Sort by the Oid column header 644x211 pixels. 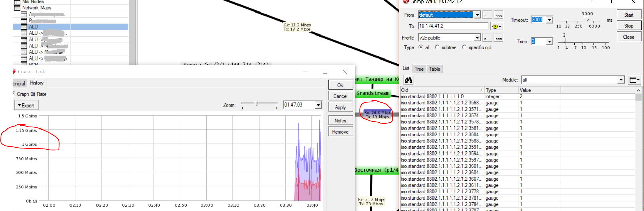[442, 90]
